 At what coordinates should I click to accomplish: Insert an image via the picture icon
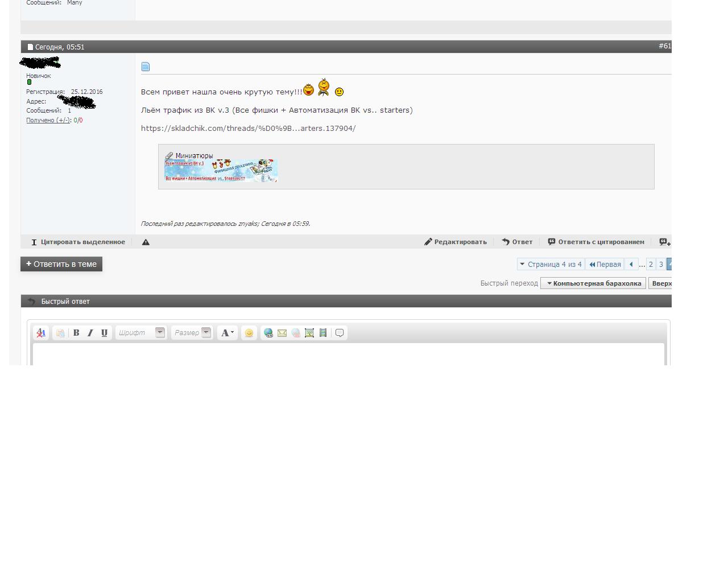pyautogui.click(x=309, y=333)
